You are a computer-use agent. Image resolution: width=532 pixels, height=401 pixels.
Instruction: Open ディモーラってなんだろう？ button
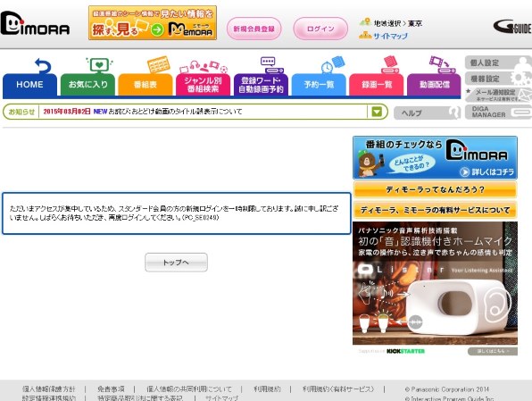[435, 189]
